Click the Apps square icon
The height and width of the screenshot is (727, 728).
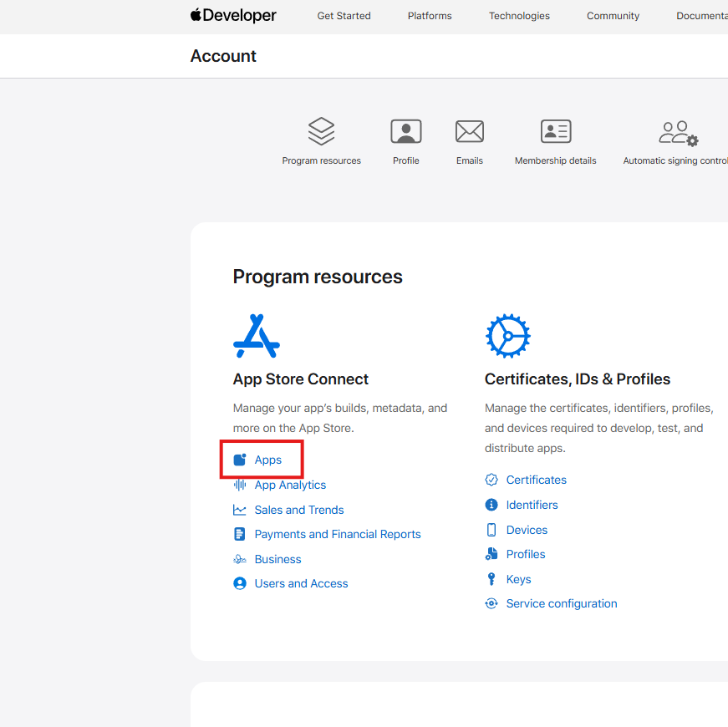240,460
